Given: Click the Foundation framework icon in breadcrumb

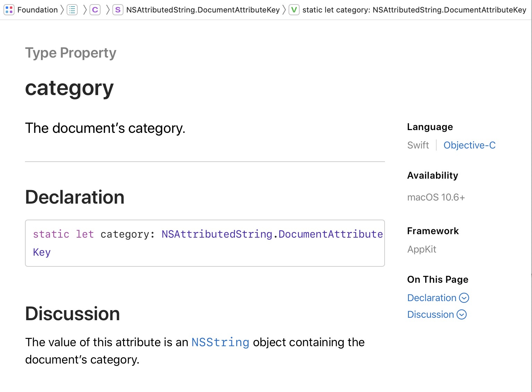Looking at the screenshot, I should click(x=9, y=10).
